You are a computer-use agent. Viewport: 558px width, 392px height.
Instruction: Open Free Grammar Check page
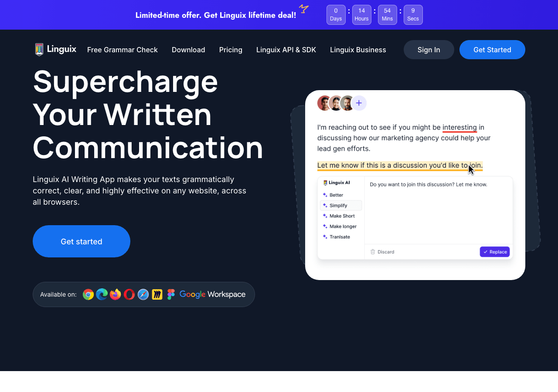122,50
